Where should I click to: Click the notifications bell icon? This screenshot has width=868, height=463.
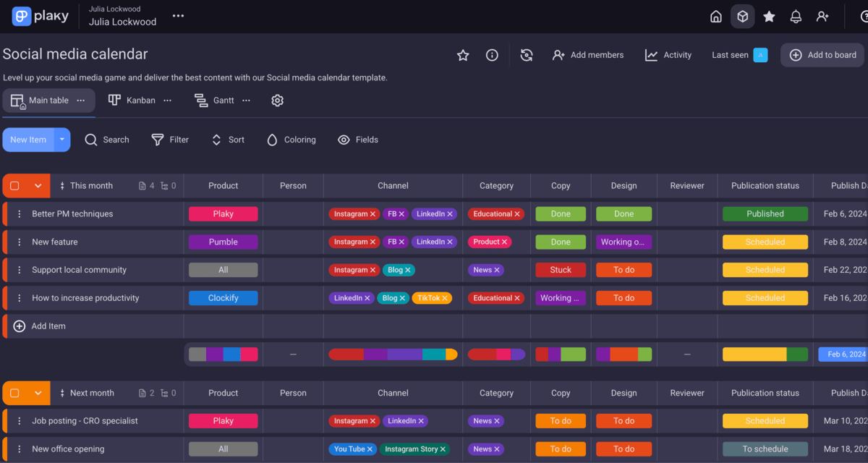pos(796,17)
